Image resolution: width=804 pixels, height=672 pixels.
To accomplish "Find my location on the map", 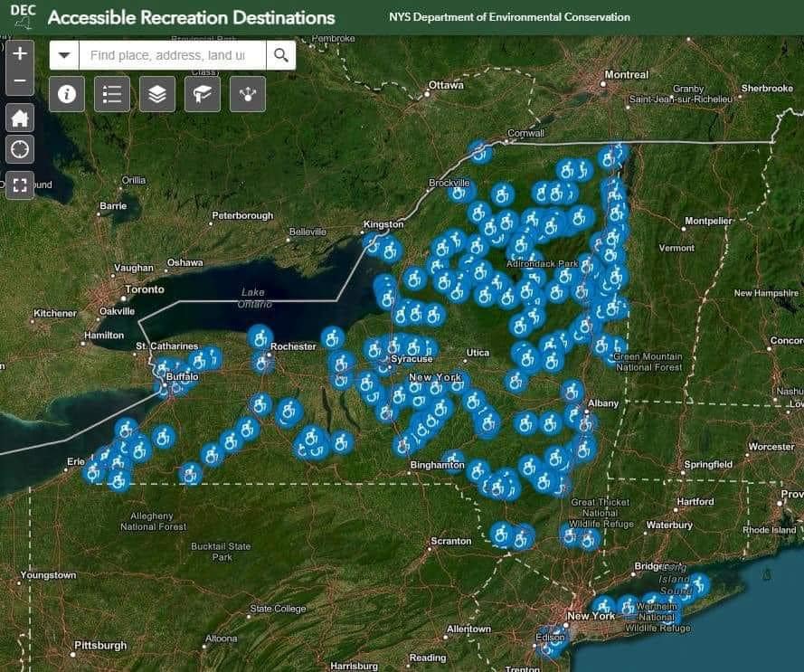I will (20, 149).
